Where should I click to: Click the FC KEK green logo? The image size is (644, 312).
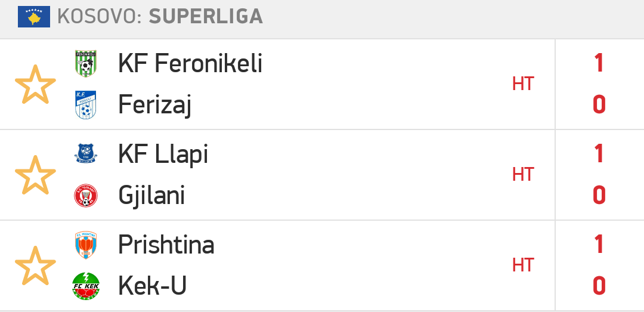[x=86, y=286]
